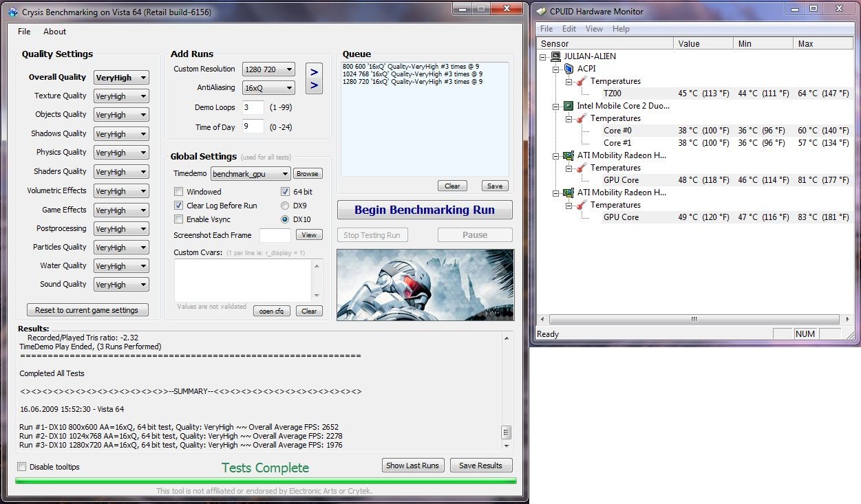Open the Timedemo benchmark_gpu dropdown

(x=251, y=174)
